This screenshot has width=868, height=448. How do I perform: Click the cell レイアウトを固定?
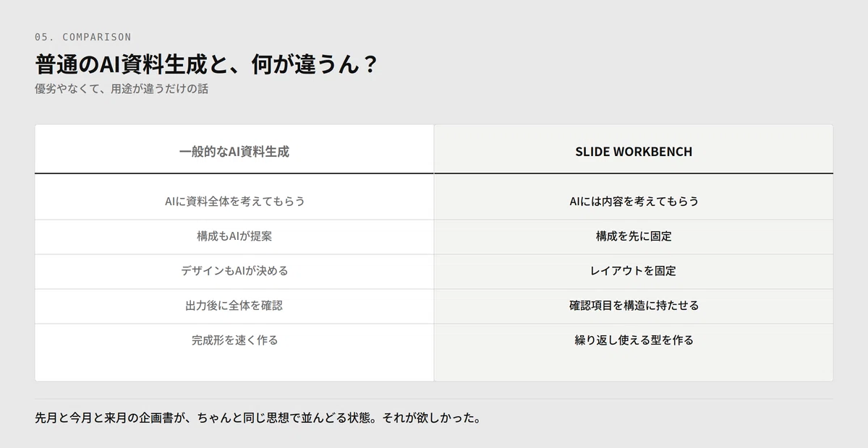tap(634, 271)
